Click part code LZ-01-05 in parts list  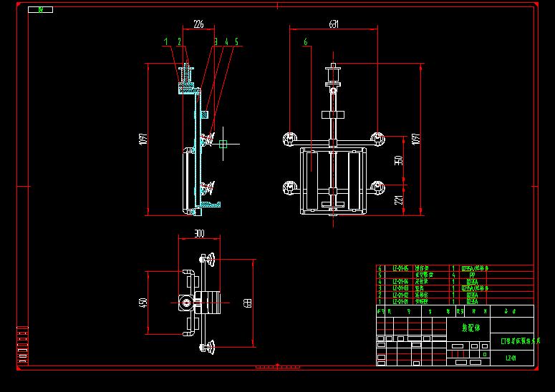400,269
